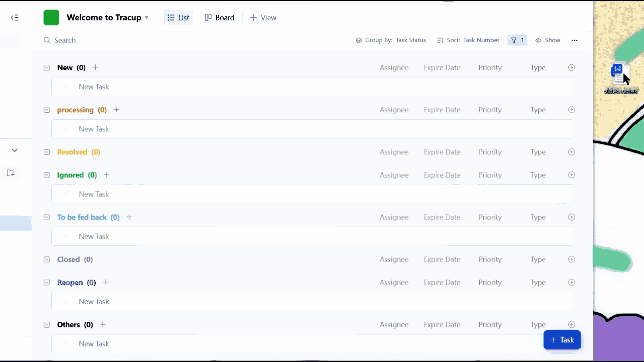
Task: Check the New Task checkbox in Reopen
Action: pyautogui.click(x=65, y=301)
